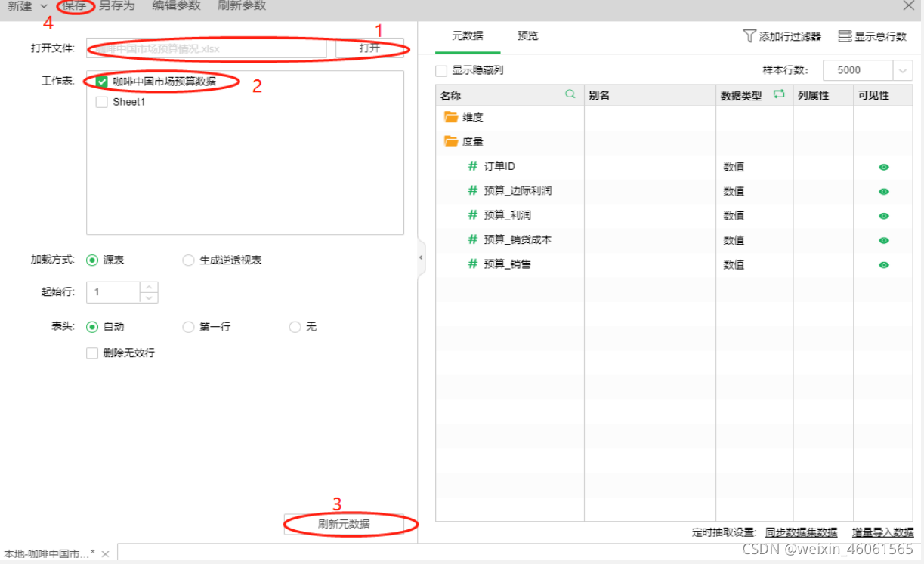Click 另存为 in the top menu
924x564 pixels.
point(117,6)
